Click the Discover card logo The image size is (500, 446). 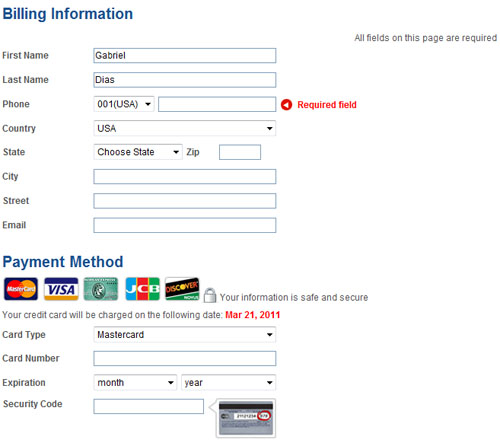coord(182,289)
